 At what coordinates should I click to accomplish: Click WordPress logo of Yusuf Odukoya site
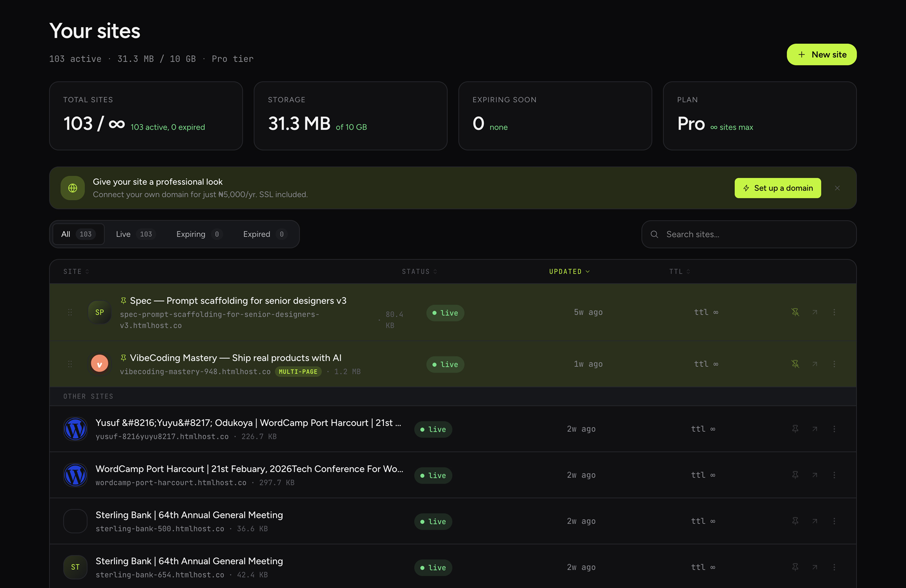click(75, 429)
